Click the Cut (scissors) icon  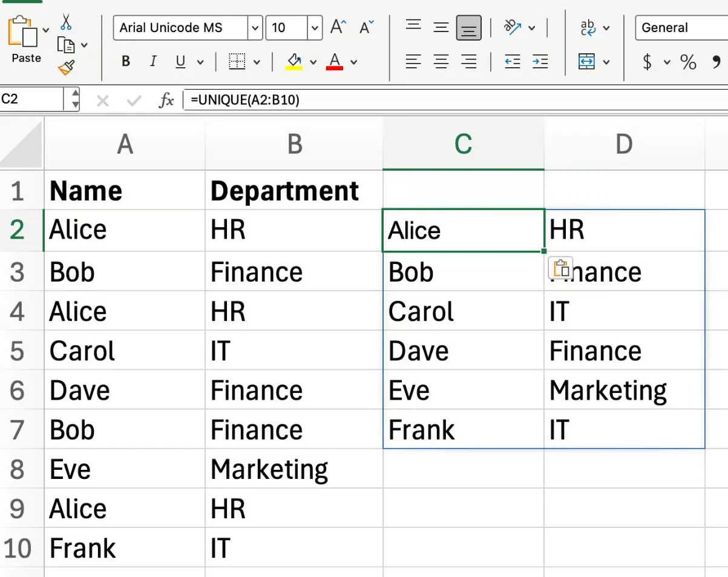pos(66,20)
